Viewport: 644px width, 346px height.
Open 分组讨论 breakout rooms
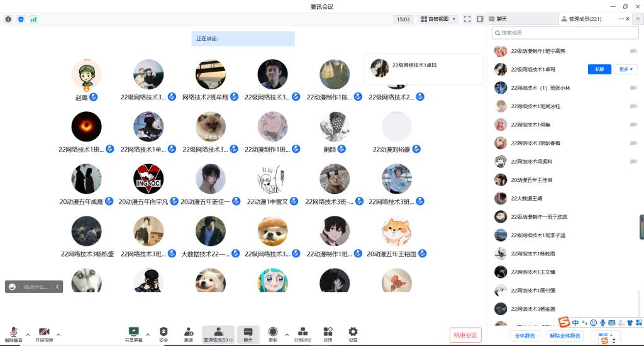point(303,333)
